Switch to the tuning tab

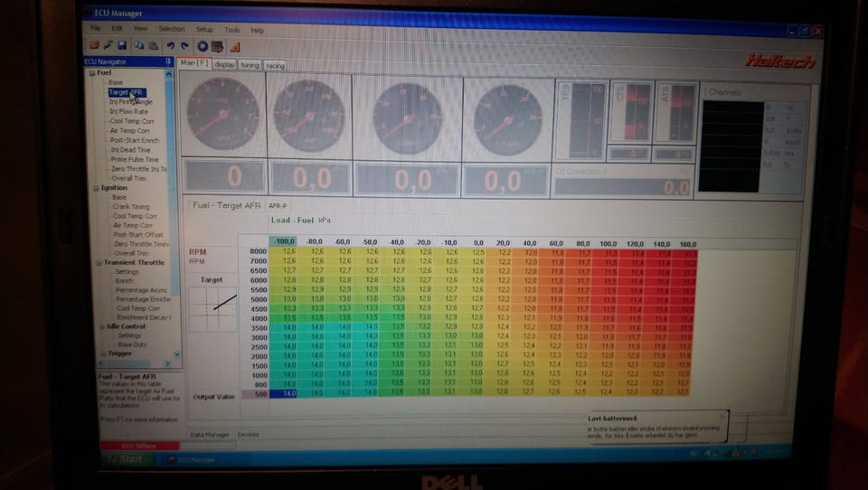[250, 65]
